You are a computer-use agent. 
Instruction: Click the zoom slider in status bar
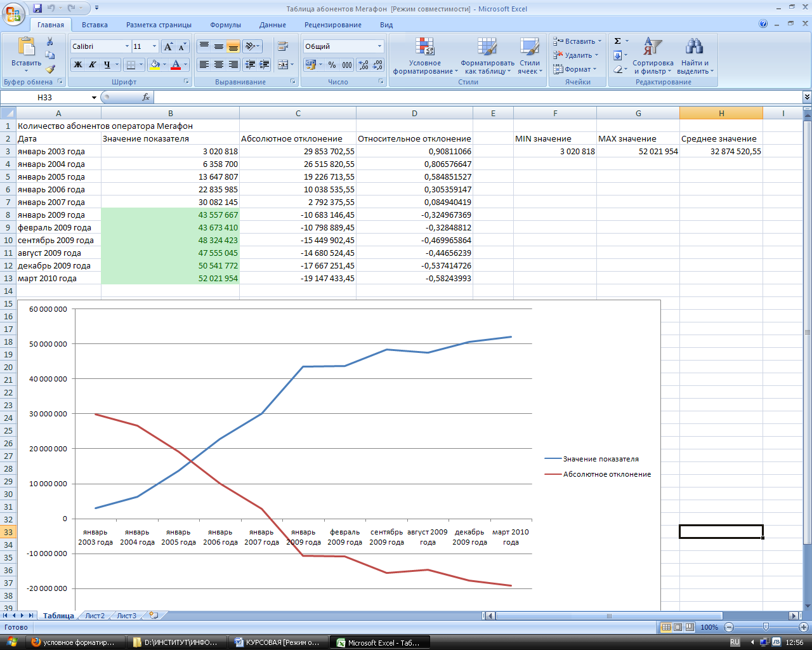(x=766, y=627)
